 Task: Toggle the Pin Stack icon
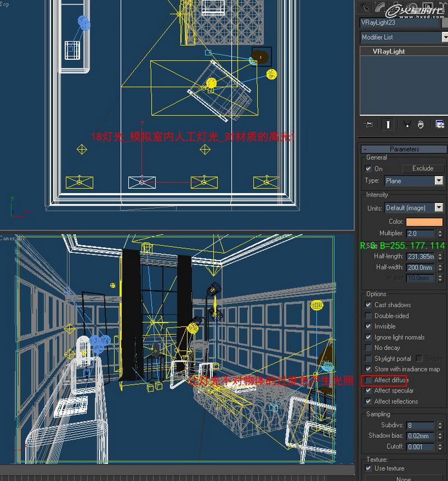tap(368, 124)
